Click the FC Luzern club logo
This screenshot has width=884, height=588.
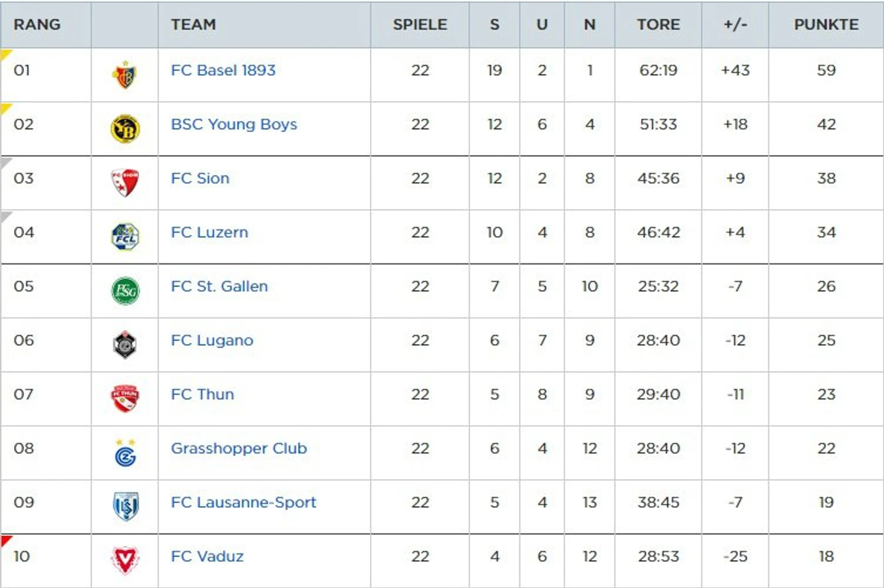click(x=125, y=237)
